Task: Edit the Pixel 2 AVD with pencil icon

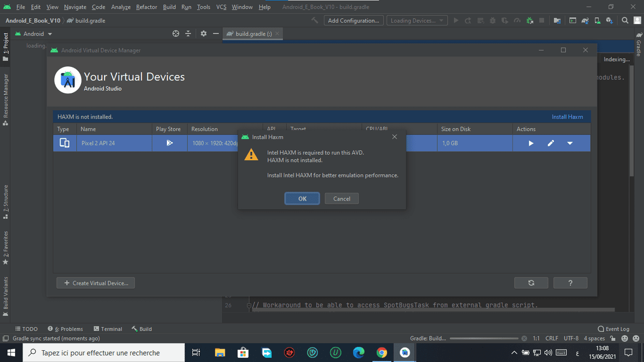Action: click(551, 143)
